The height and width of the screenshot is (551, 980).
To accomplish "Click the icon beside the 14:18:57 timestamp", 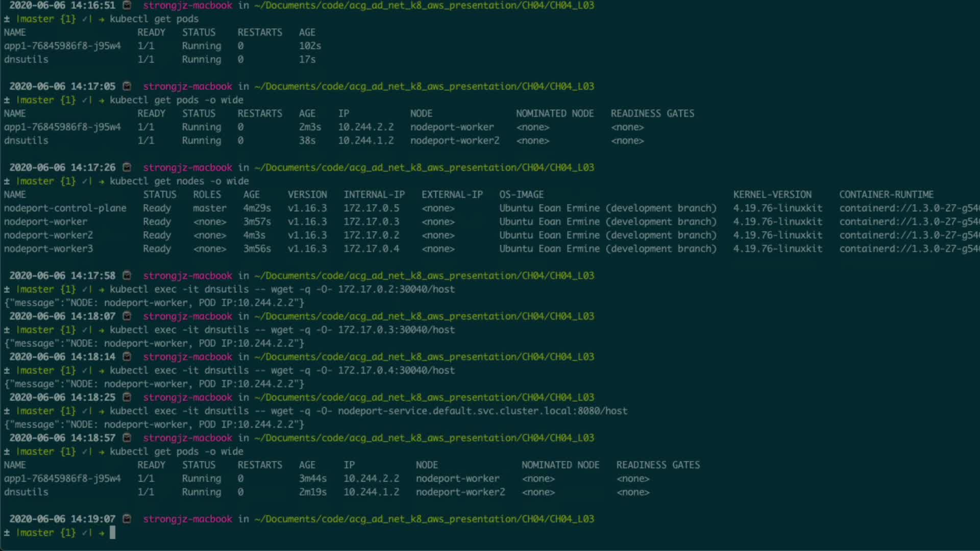I will point(127,438).
